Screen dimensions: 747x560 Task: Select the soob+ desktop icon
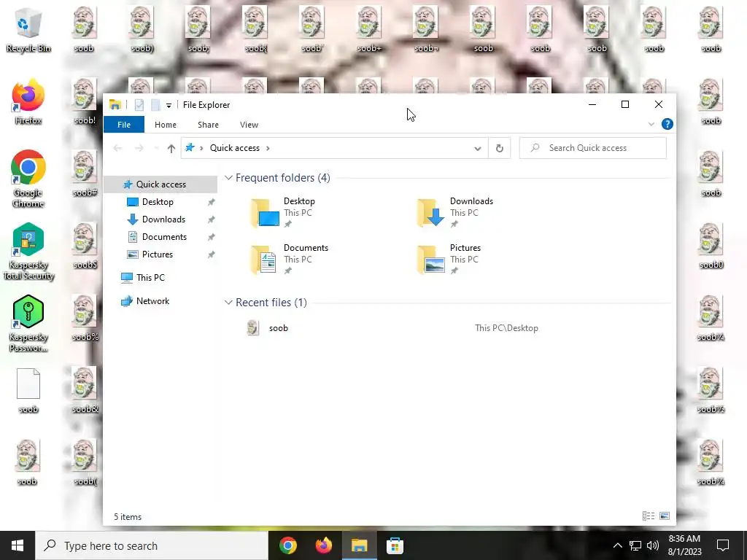pos(369,29)
